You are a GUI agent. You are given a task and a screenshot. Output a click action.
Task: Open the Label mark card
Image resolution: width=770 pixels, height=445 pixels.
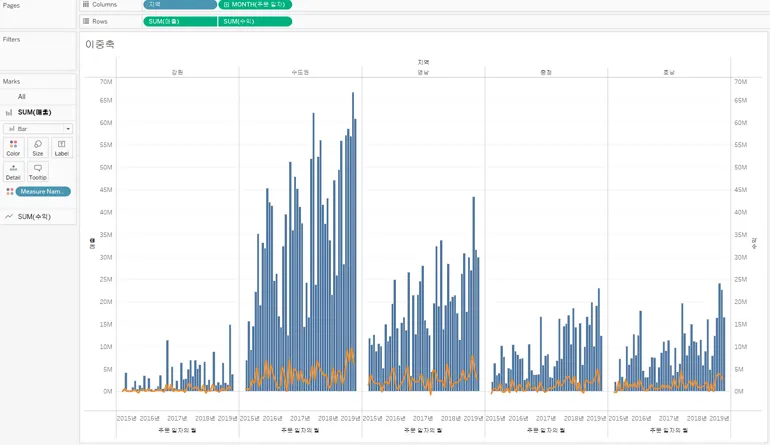62,148
